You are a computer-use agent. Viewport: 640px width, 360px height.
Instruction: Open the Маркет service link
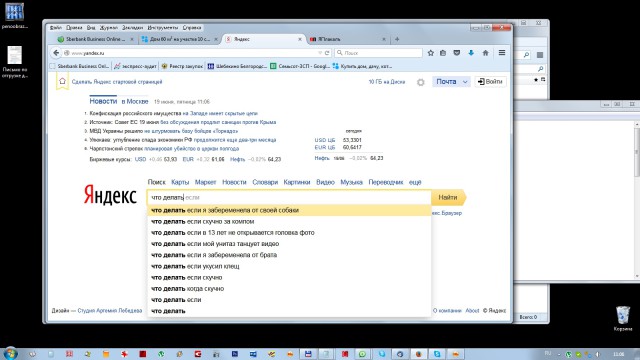(x=205, y=182)
